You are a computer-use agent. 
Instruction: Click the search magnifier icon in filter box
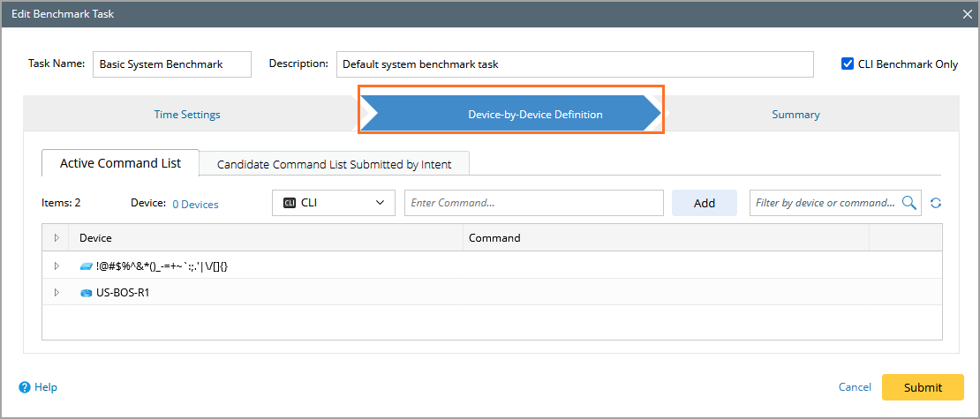(909, 203)
